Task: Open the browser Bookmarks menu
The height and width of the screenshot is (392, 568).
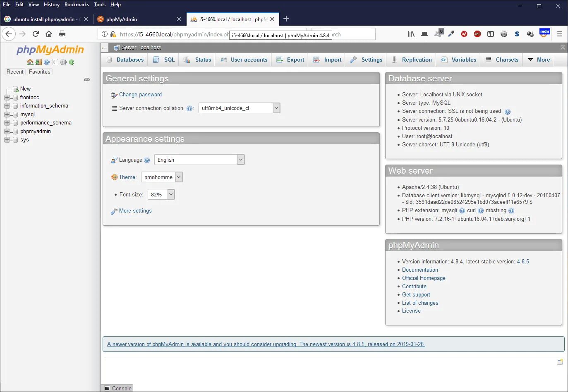Action: tap(77, 5)
